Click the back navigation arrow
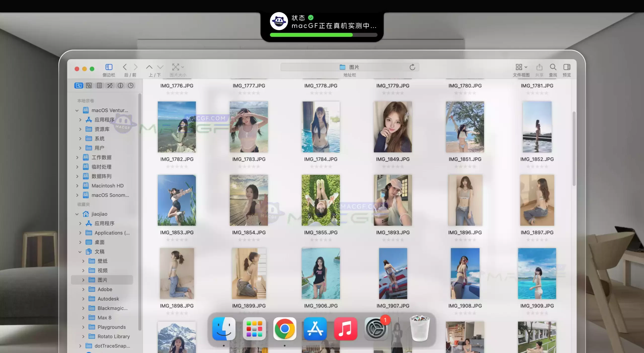This screenshot has width=644, height=353. point(125,67)
